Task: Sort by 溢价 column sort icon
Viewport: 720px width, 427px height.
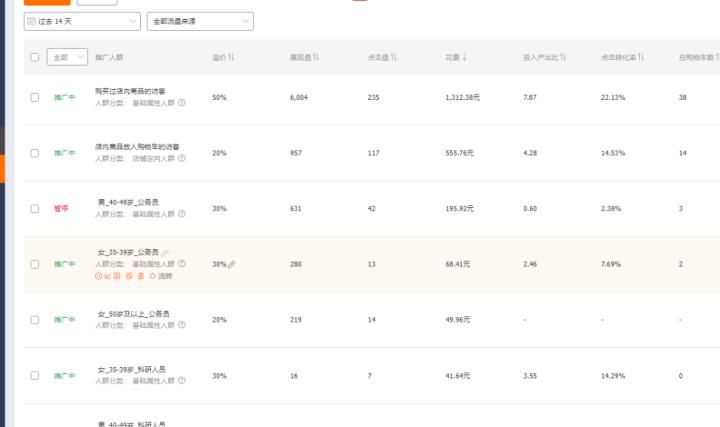Action: (231, 57)
